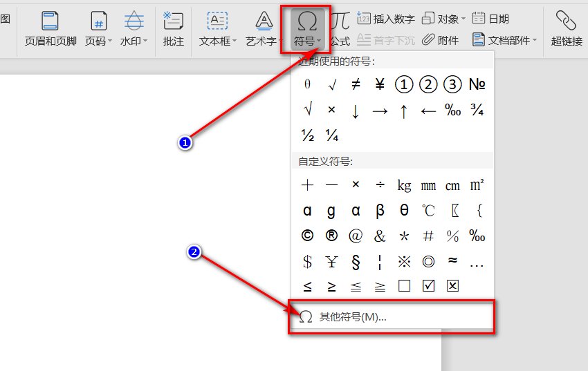The width and height of the screenshot is (588, 371).
Task: Expand the 对象 dropdown arrow
Action: [x=463, y=19]
